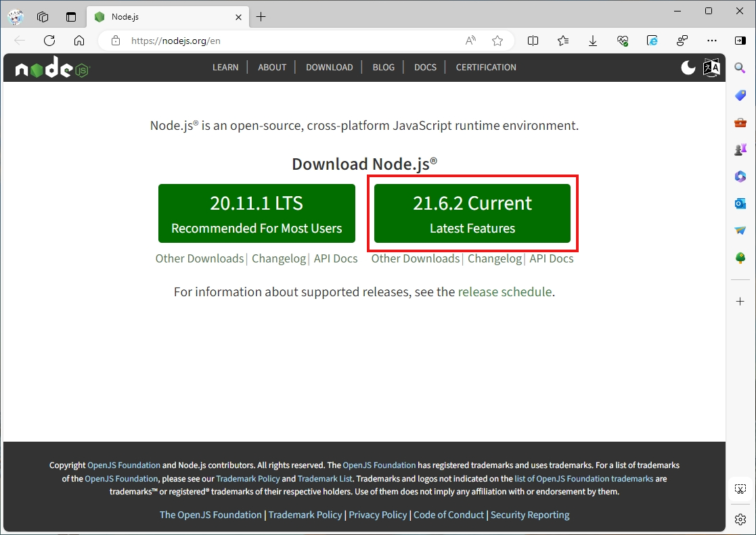The height and width of the screenshot is (535, 756).
Task: Follow the release schedule link
Action: pos(505,292)
